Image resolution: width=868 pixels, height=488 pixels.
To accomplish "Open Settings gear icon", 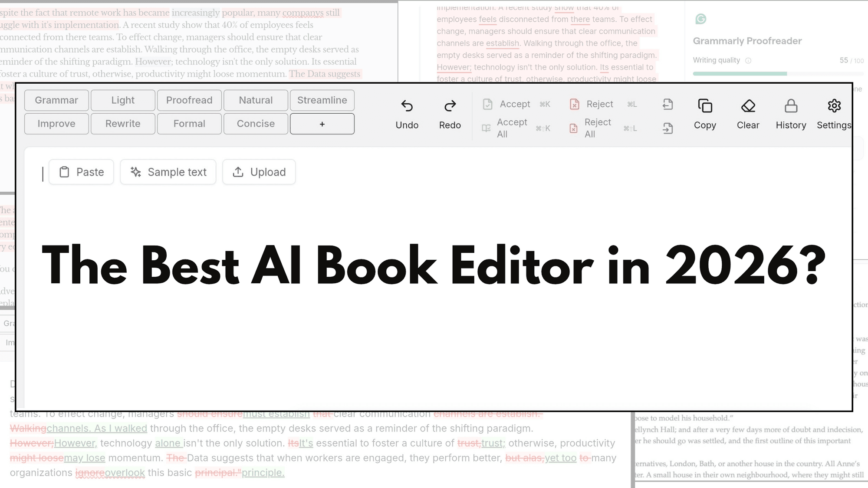I will coord(834,106).
